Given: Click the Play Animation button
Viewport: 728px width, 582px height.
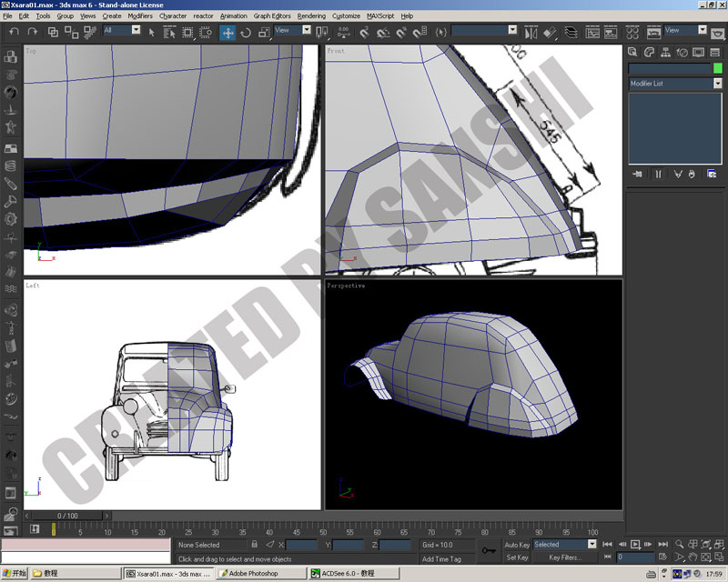Looking at the screenshot, I should [635, 545].
